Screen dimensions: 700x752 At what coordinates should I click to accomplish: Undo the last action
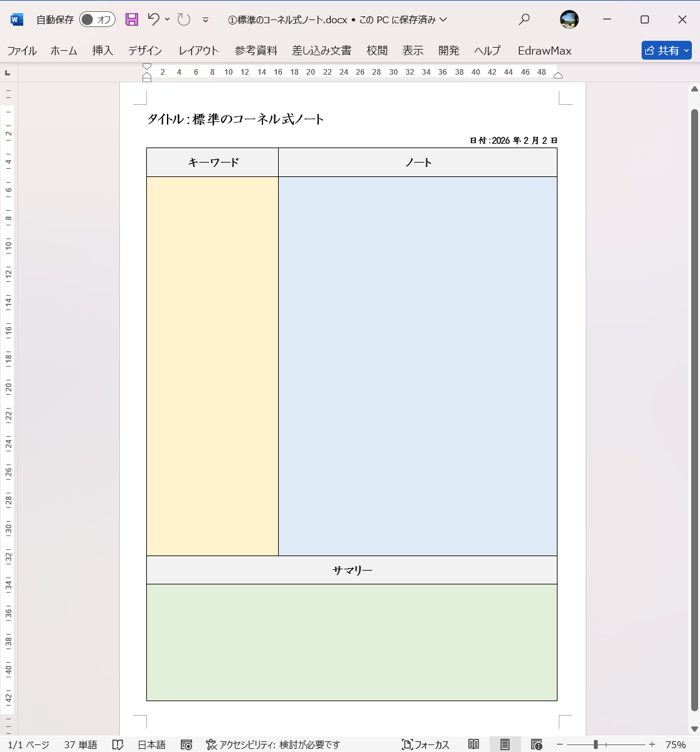click(153, 19)
